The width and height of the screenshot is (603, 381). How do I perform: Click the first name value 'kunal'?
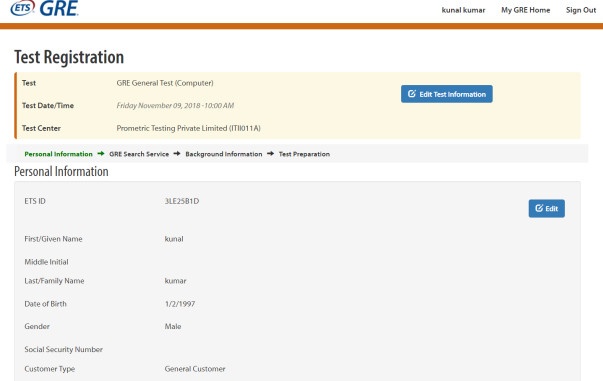174,239
